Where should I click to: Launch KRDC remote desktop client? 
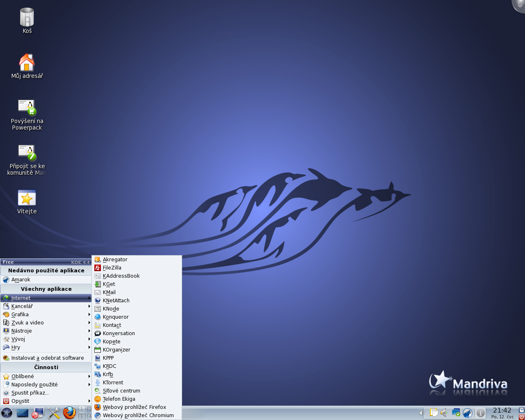(x=137, y=366)
